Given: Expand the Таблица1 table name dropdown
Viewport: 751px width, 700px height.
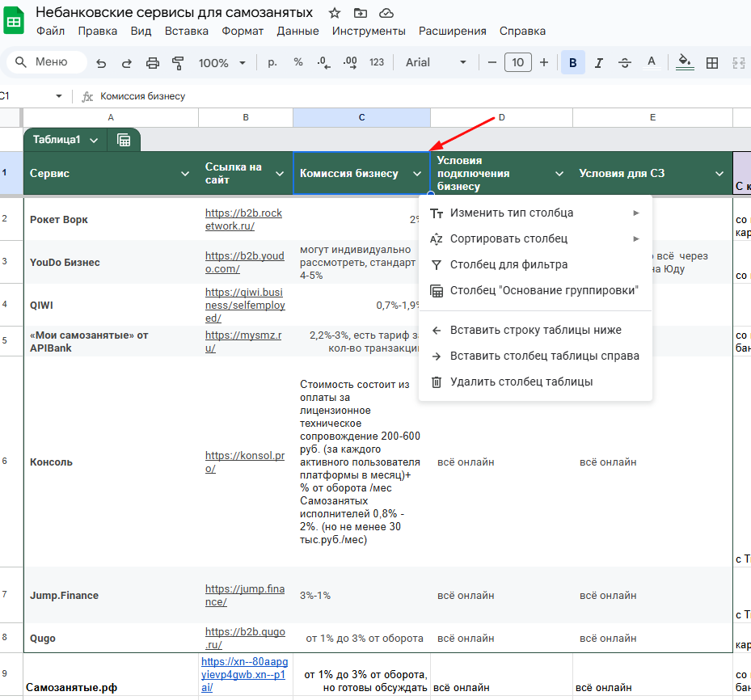Looking at the screenshot, I should coord(94,140).
